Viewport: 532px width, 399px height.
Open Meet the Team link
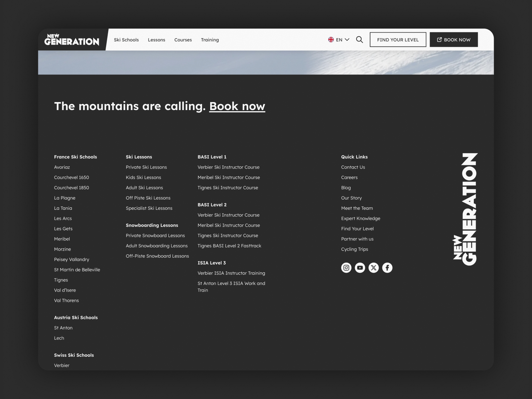point(357,208)
